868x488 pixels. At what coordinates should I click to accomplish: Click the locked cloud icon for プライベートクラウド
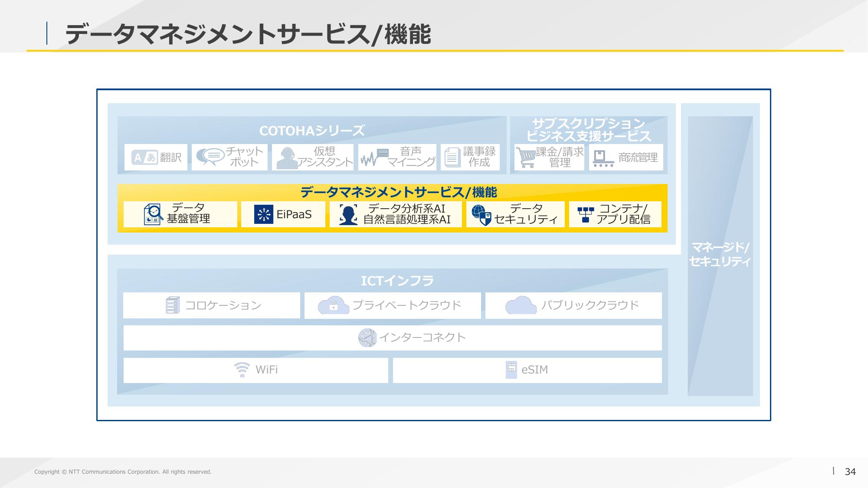coord(334,305)
